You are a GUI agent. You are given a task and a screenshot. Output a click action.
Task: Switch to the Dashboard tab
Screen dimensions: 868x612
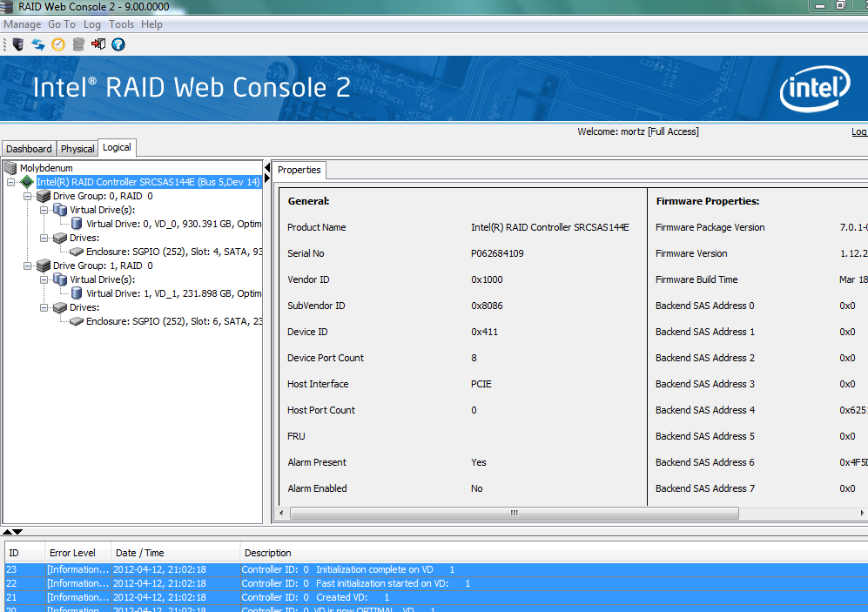click(29, 149)
